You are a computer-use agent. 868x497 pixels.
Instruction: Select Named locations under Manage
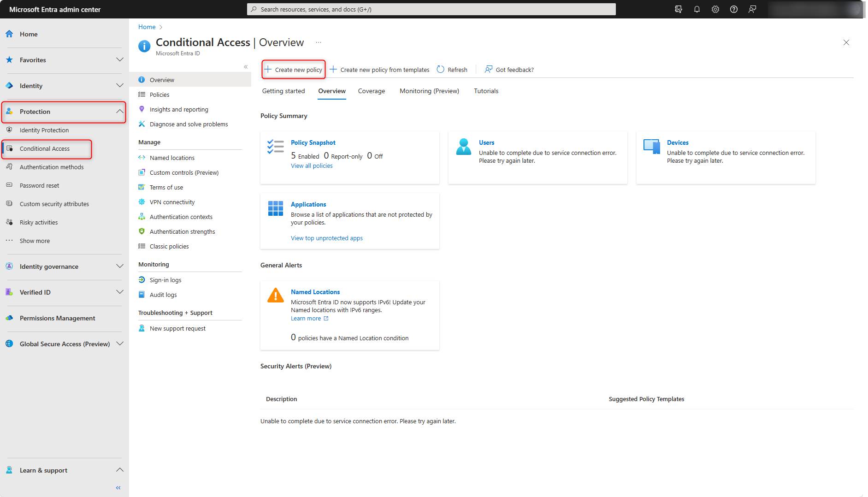click(x=172, y=157)
